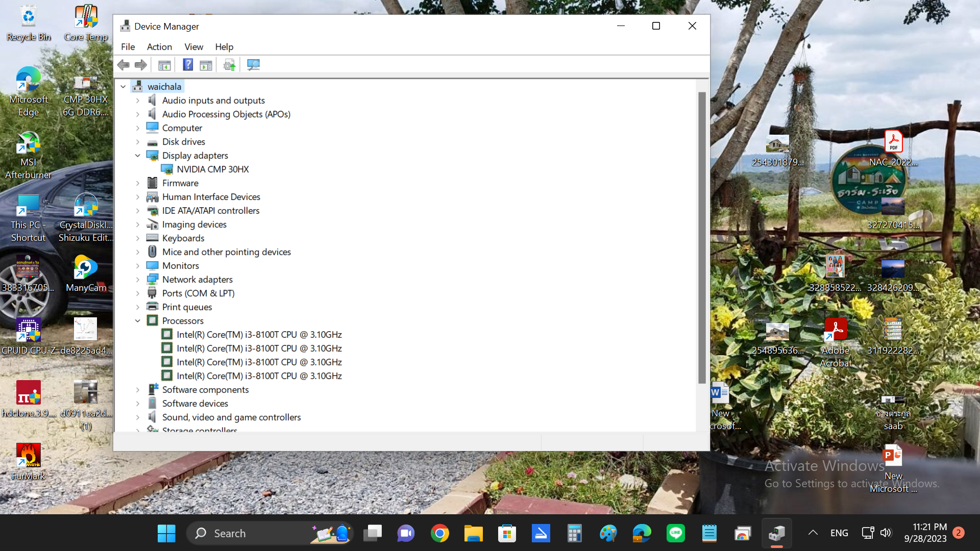Click the Firmware category icon

click(152, 183)
